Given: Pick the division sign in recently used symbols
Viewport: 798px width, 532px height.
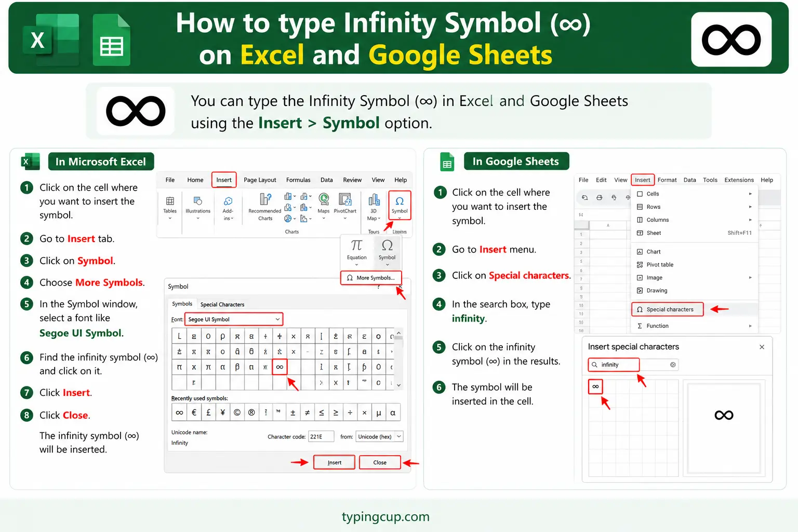Looking at the screenshot, I should click(x=350, y=413).
